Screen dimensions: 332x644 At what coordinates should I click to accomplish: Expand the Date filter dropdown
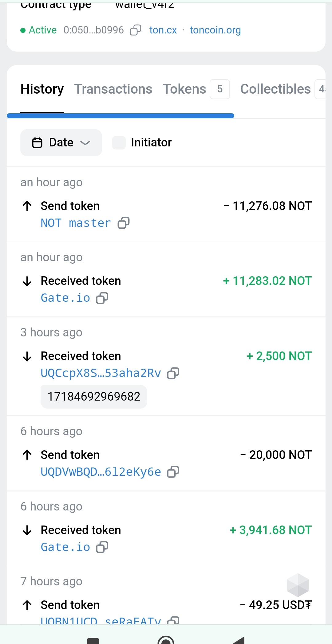pyautogui.click(x=85, y=143)
